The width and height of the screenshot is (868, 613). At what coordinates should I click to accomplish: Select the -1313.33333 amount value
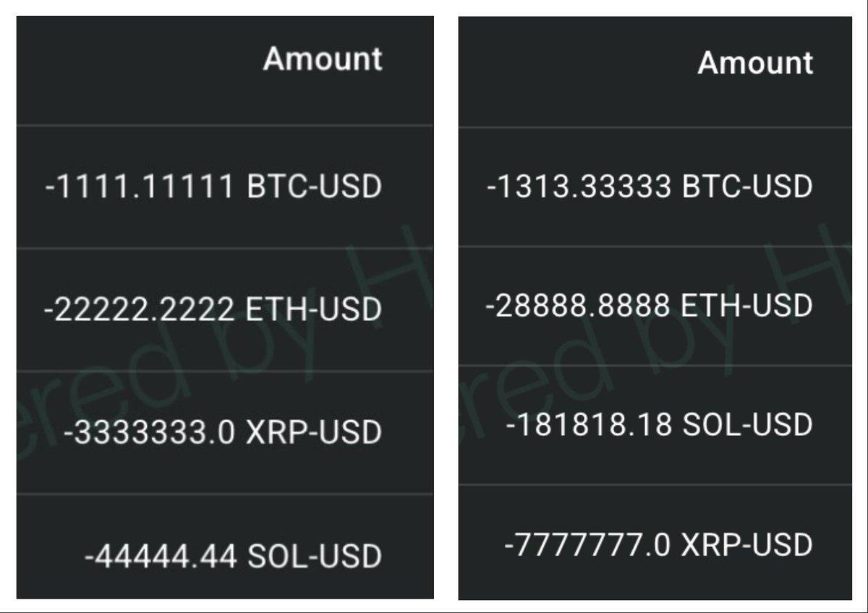pos(579,187)
